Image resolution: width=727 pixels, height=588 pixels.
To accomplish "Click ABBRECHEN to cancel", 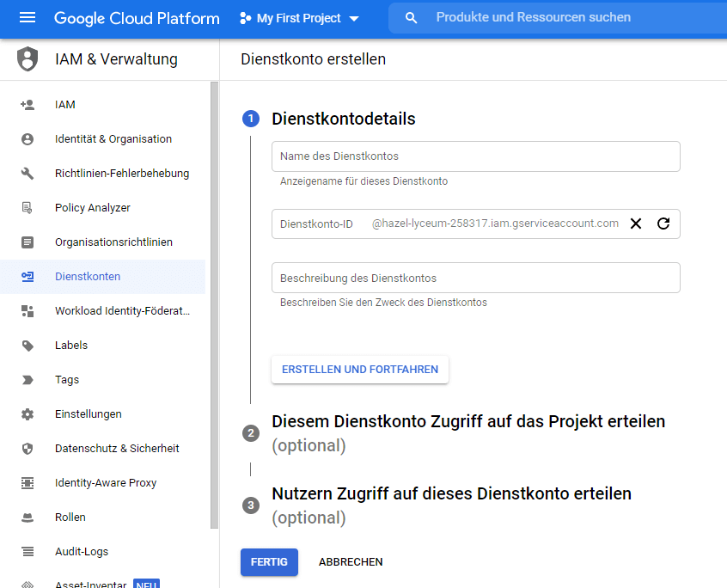I will coord(351,562).
